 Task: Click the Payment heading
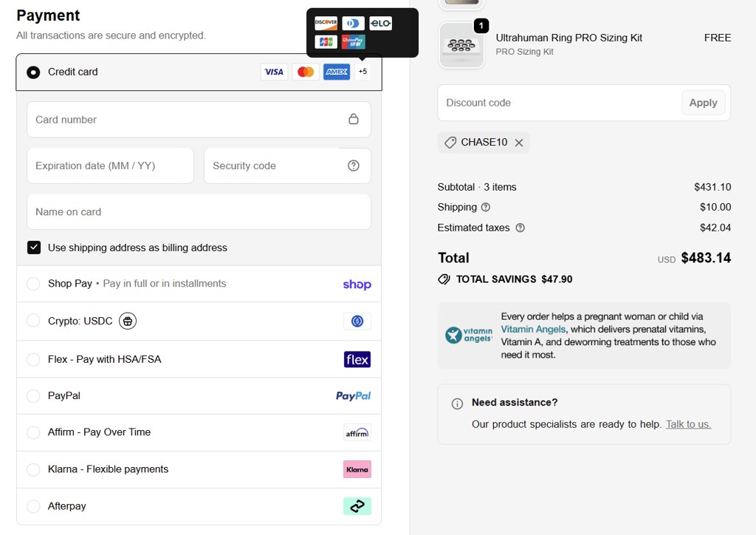click(48, 16)
